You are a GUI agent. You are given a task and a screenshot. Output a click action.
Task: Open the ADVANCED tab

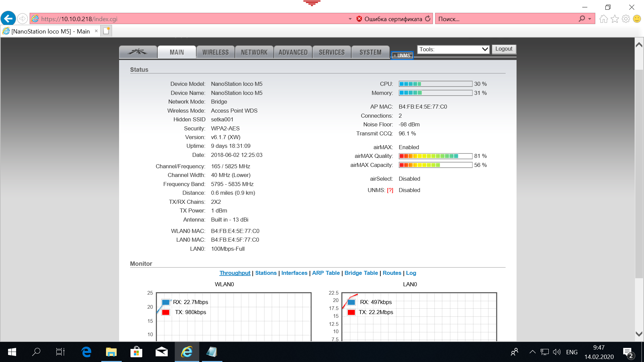[x=293, y=52]
